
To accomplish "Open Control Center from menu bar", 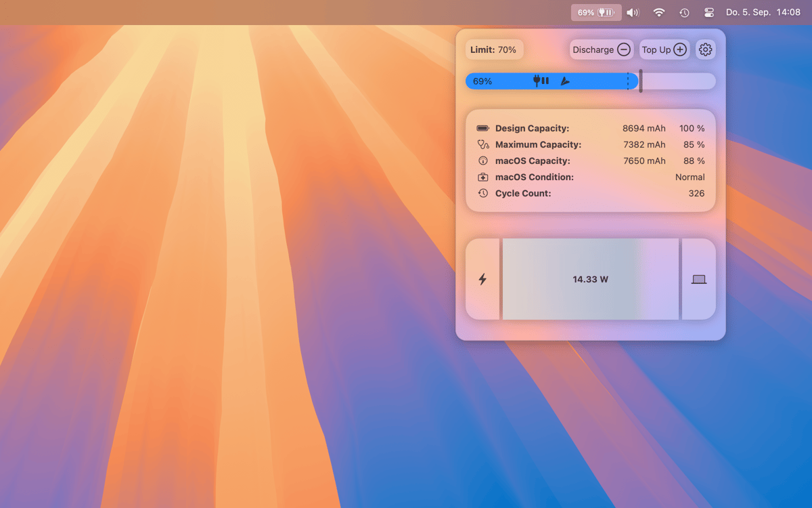I will click(709, 12).
